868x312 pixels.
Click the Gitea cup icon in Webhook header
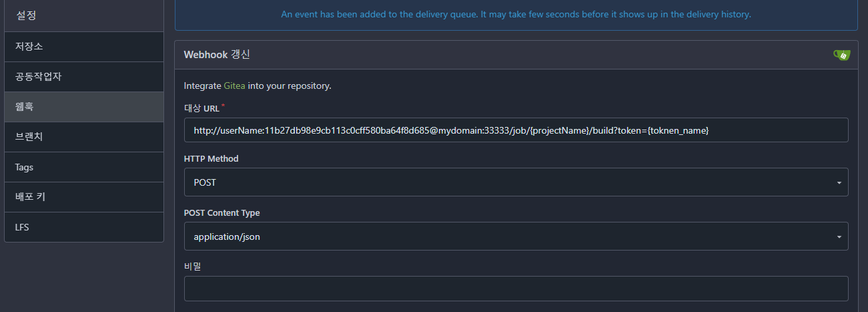(x=841, y=55)
